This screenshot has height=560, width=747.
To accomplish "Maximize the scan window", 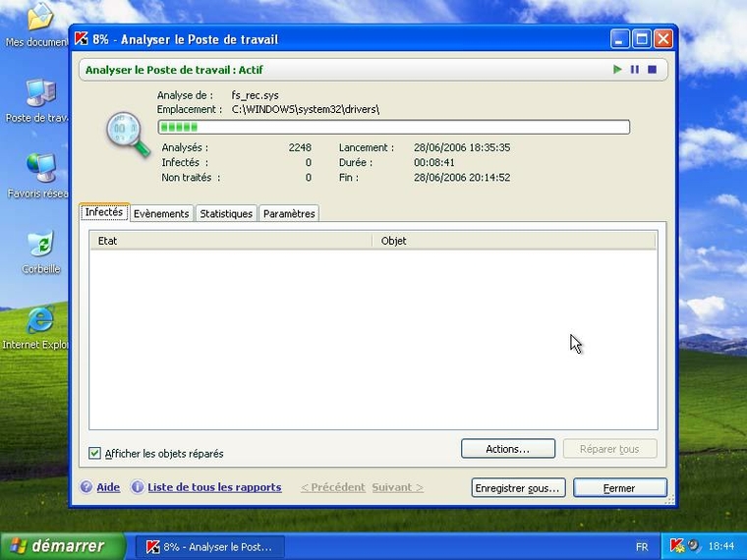I will tap(641, 39).
